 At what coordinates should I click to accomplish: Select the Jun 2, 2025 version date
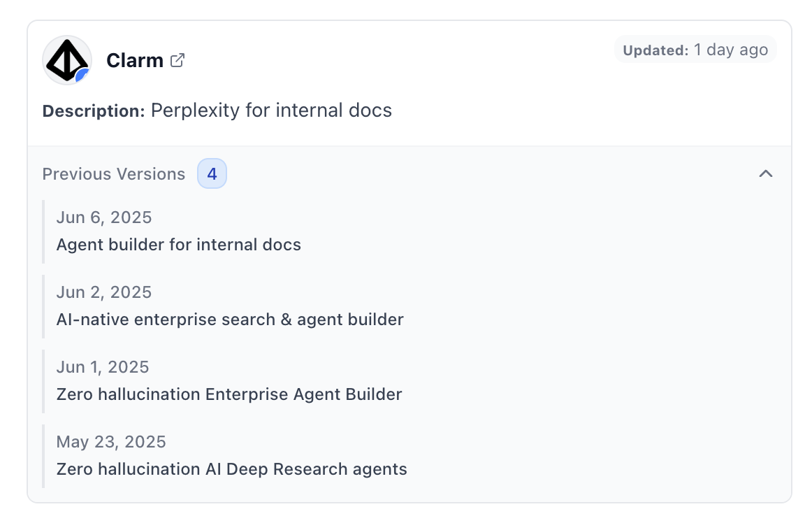104,292
